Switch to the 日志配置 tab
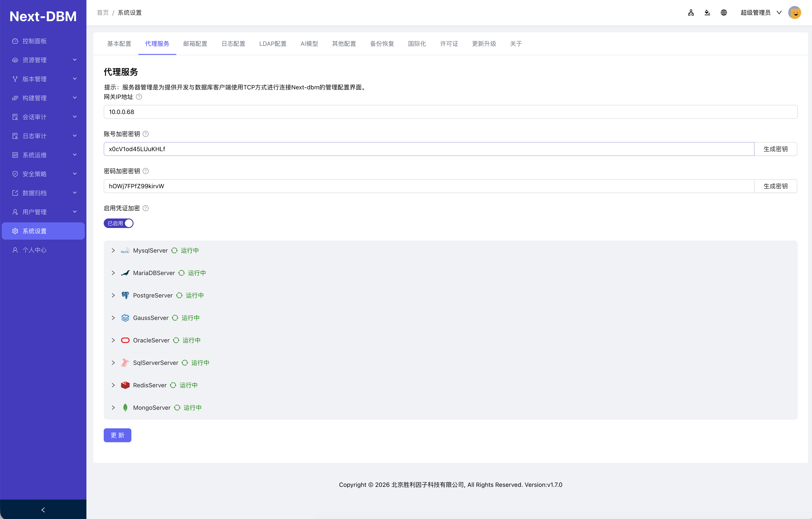 233,44
